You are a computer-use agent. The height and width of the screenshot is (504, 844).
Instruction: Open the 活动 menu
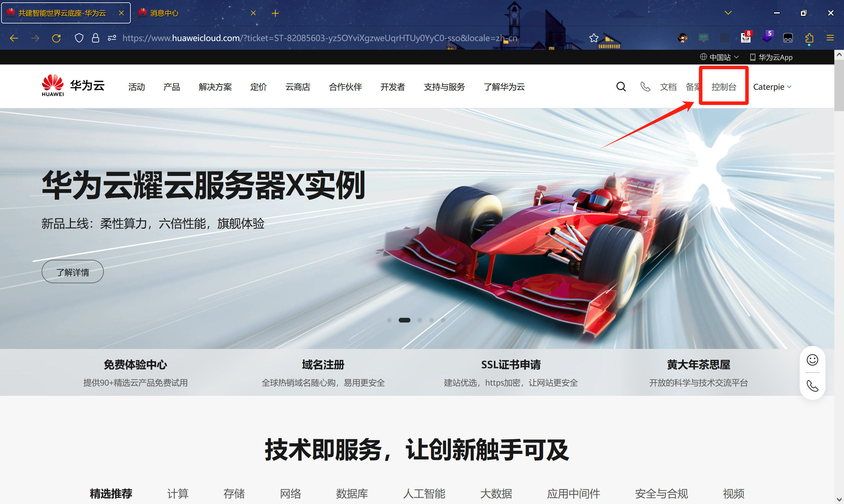pyautogui.click(x=137, y=87)
